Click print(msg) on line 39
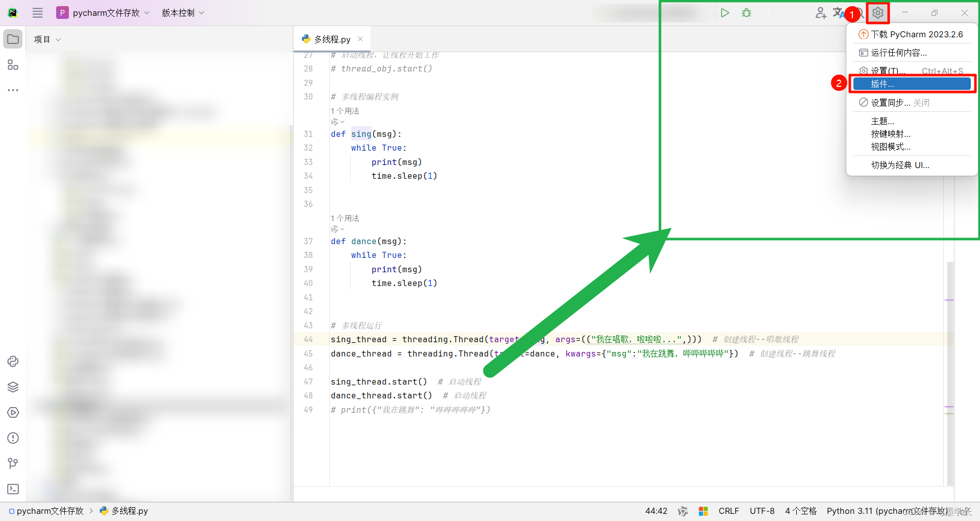The height and width of the screenshot is (521, 980). (397, 269)
